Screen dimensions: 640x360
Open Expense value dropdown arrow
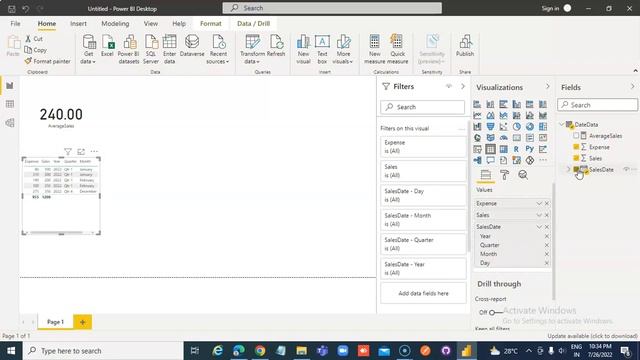(x=539, y=203)
